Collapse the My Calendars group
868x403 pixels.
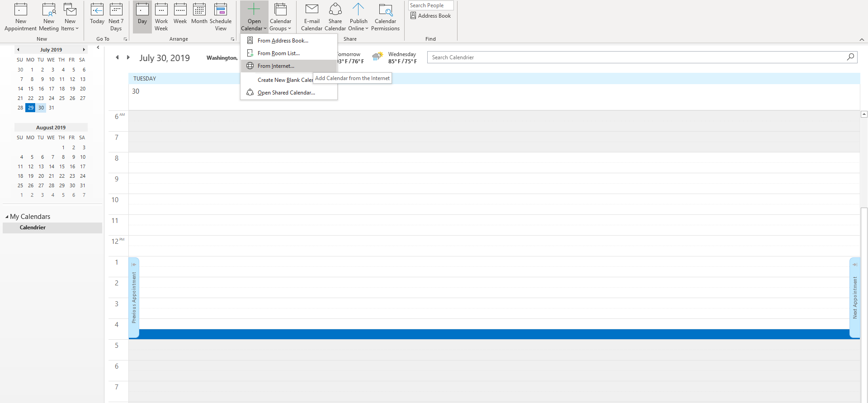(7, 217)
